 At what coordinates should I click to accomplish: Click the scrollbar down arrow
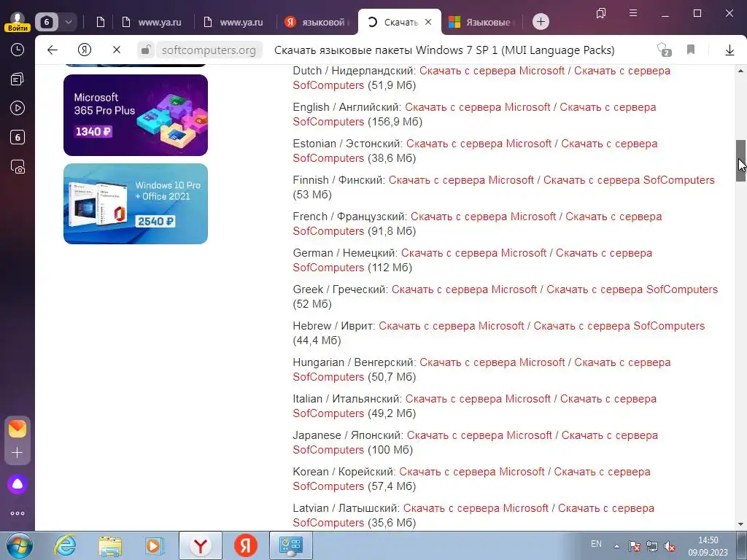[x=740, y=524]
